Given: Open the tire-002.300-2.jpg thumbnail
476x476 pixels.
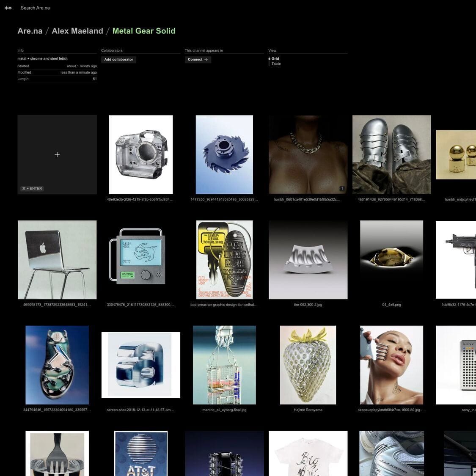Looking at the screenshot, I should click(x=308, y=260).
